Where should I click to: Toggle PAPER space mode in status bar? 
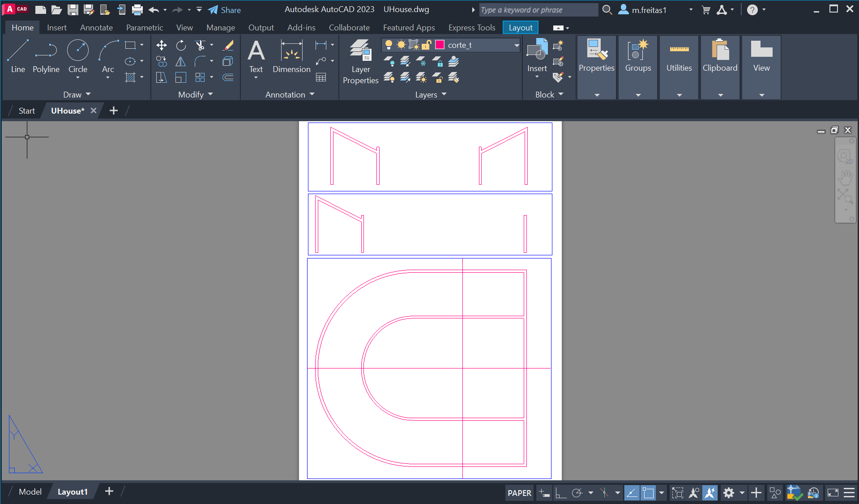coord(519,493)
